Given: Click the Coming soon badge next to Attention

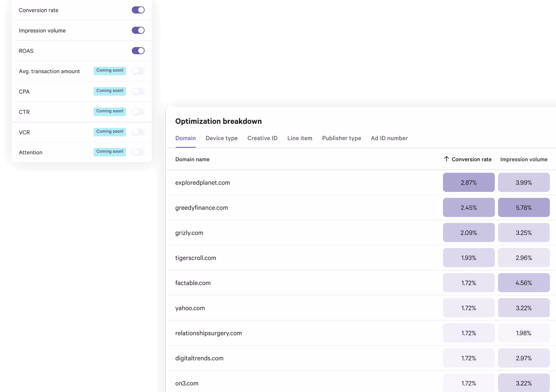Looking at the screenshot, I should pyautogui.click(x=109, y=152).
